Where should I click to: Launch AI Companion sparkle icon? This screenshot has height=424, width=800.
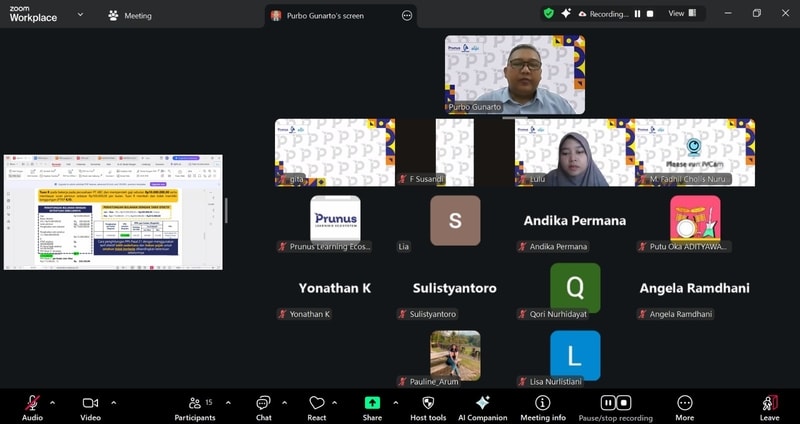tap(482, 403)
